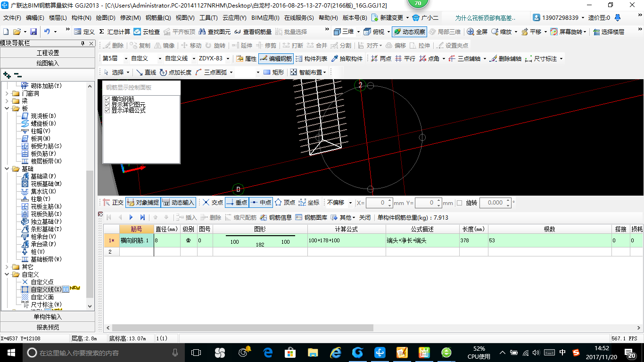Click the Save file icon

(33, 32)
